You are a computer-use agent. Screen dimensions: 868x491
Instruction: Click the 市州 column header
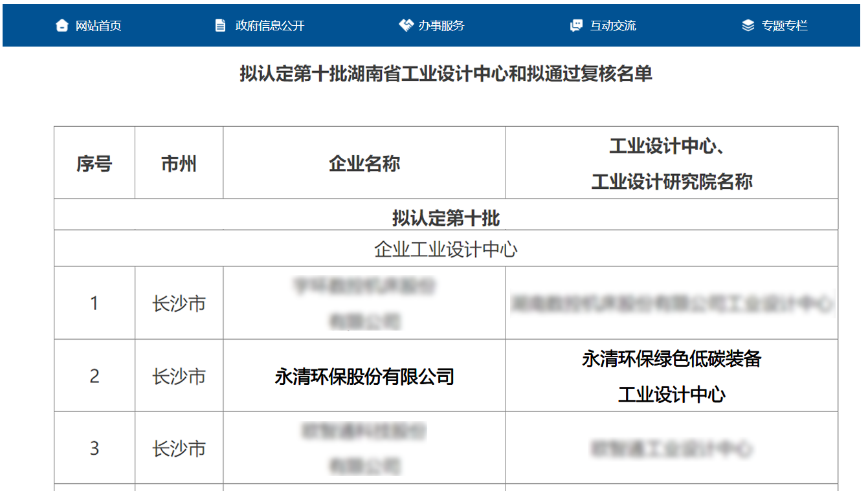tap(179, 164)
